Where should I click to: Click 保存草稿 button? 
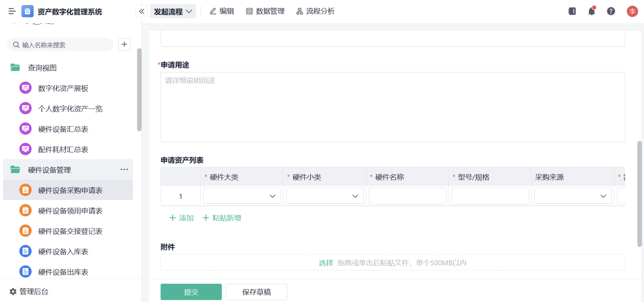coord(256,292)
